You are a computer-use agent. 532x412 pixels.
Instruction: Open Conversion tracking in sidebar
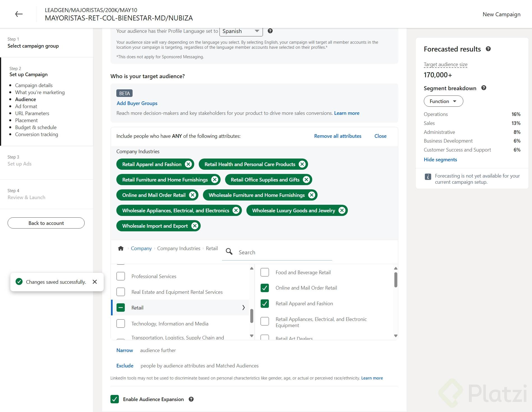[36, 134]
